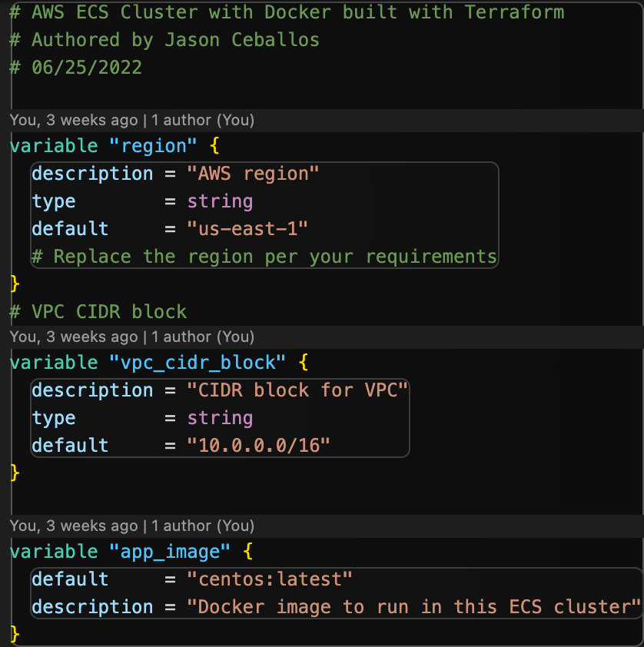Click the "CIDR block for VPC" description
Viewport: 644px width, 647px height.
[297, 390]
